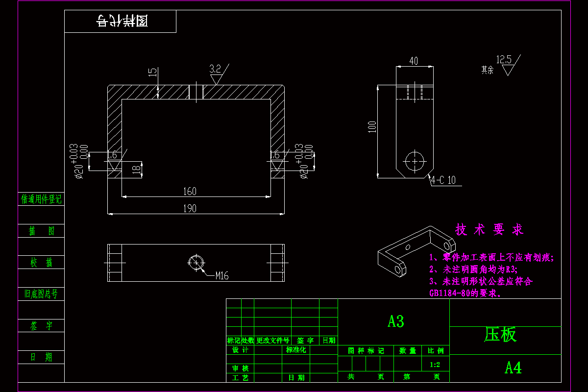Click the 审核 title block cell

(x=240, y=368)
